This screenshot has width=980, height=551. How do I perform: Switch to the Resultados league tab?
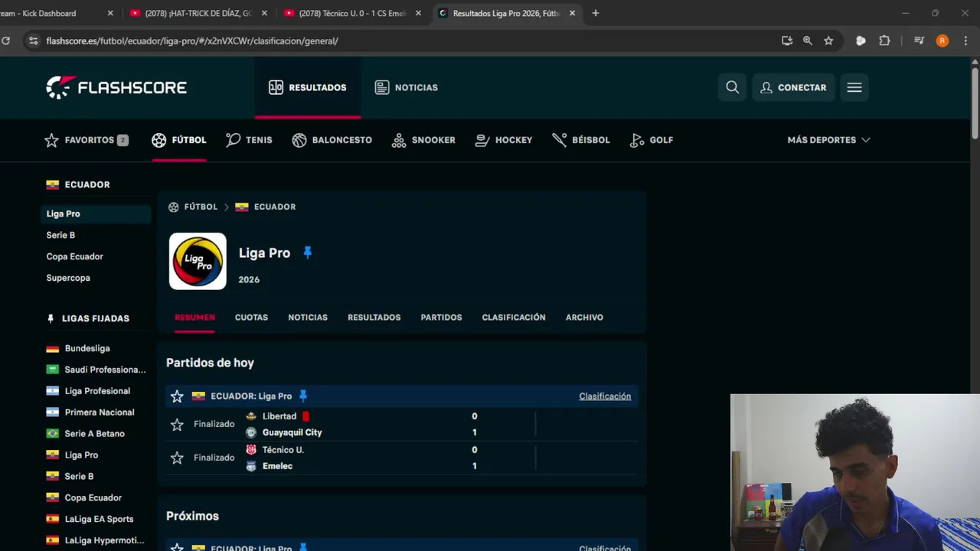(x=374, y=317)
